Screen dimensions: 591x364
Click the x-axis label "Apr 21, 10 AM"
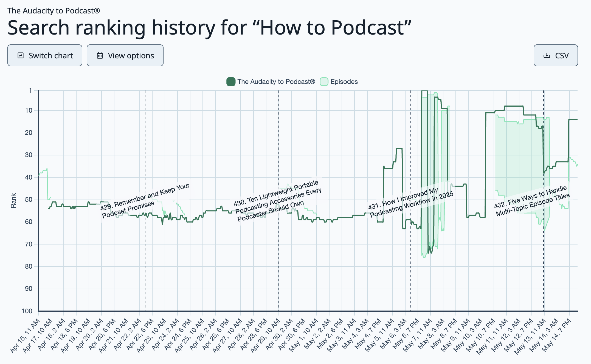113,335
